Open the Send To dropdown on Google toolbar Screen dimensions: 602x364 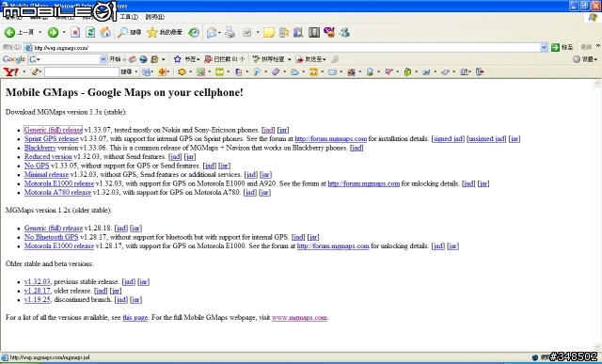pos(325,59)
